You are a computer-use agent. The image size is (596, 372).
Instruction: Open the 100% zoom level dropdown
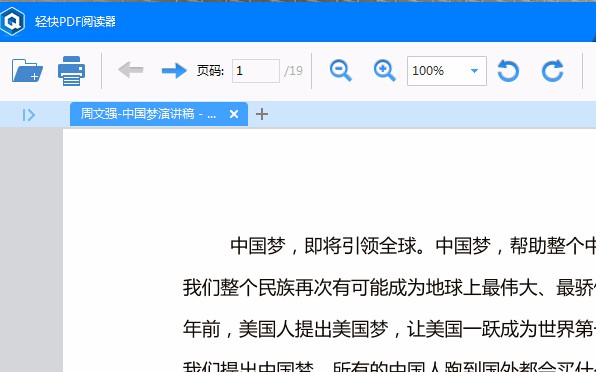447,71
